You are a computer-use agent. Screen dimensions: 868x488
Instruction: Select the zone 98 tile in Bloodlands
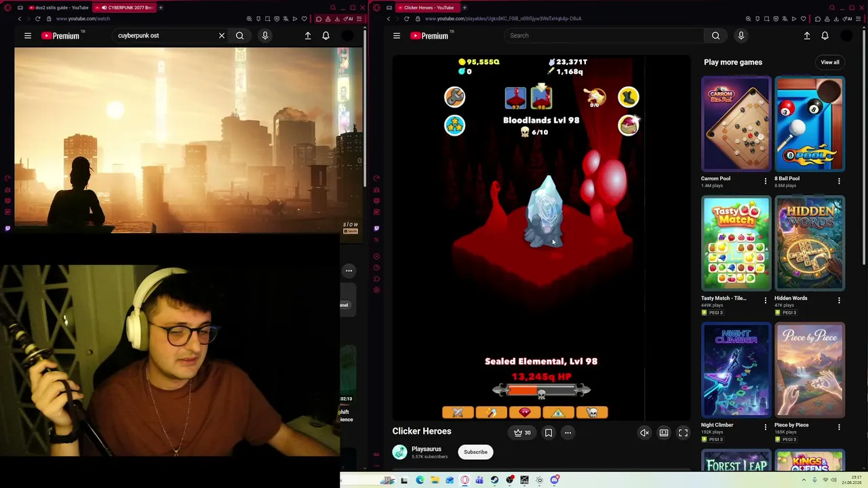(541, 98)
